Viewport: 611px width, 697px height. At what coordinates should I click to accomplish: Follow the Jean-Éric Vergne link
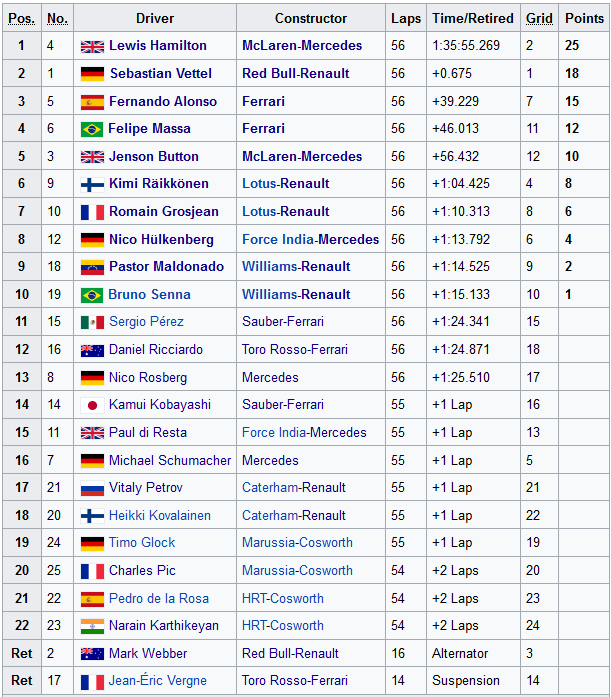[158, 681]
